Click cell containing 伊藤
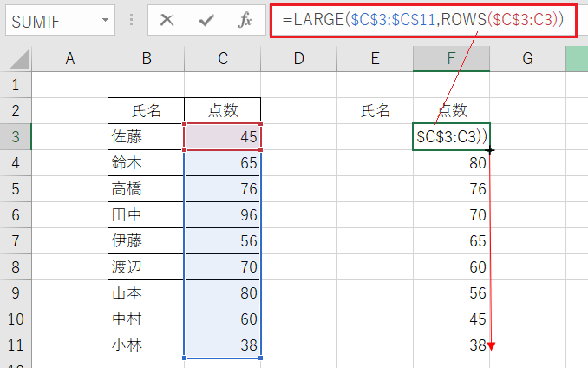This screenshot has height=368, width=588. point(147,240)
